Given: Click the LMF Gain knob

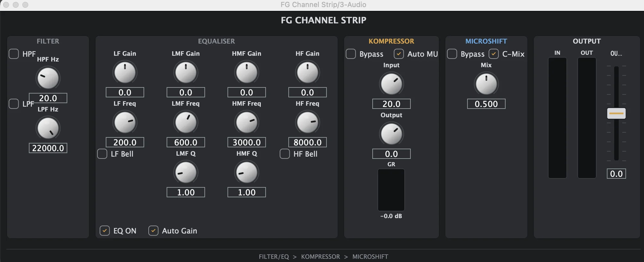Looking at the screenshot, I should coord(186,72).
